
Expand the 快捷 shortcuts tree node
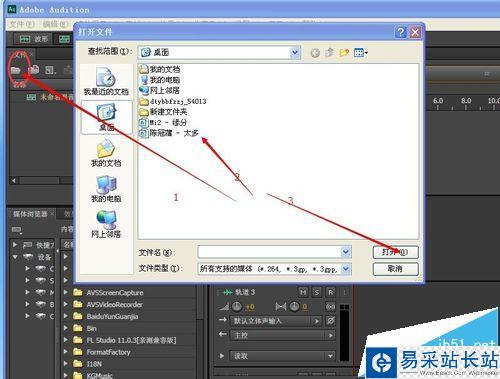coord(15,245)
